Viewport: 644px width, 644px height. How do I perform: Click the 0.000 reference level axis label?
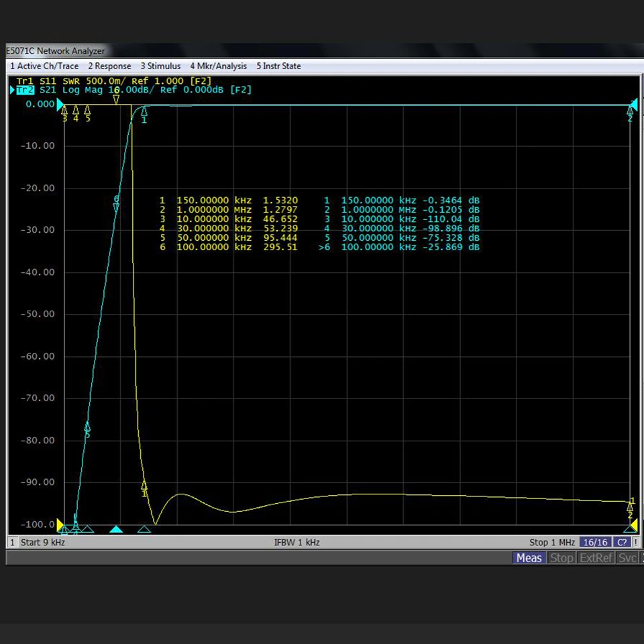[x=40, y=105]
